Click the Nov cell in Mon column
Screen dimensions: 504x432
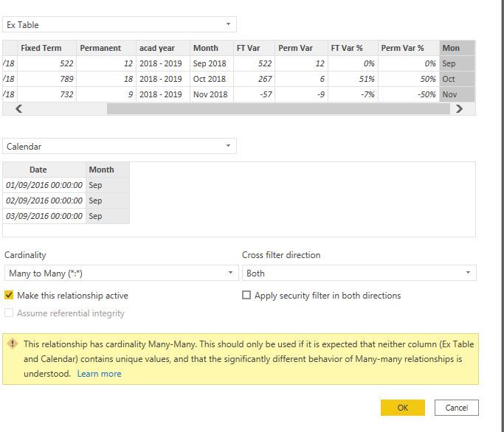click(x=457, y=94)
